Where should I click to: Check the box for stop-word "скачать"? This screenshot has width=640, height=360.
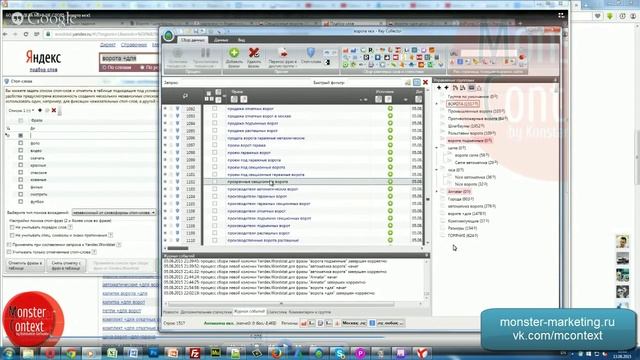point(20,158)
